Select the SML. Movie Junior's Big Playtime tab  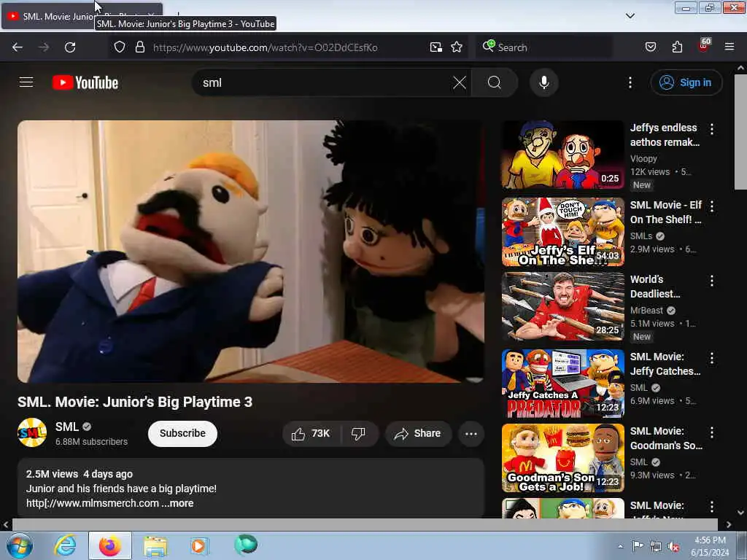click(82, 16)
